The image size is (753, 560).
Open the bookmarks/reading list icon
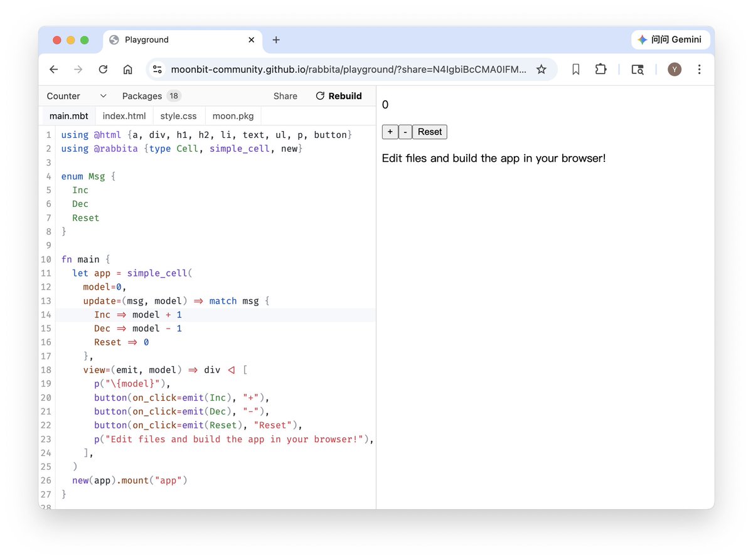tap(576, 70)
